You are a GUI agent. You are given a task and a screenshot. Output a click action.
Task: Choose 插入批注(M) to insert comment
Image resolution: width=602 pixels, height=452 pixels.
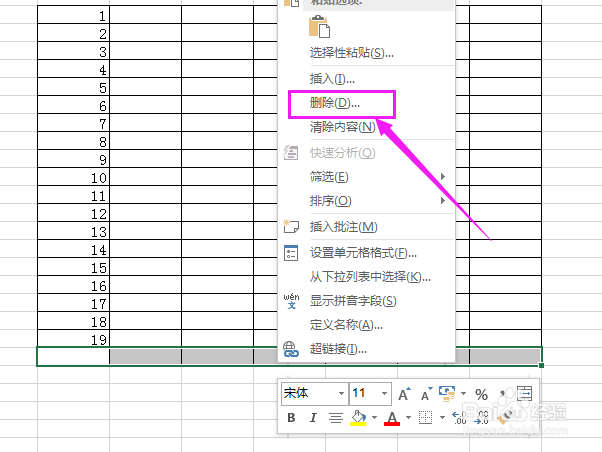tap(344, 227)
